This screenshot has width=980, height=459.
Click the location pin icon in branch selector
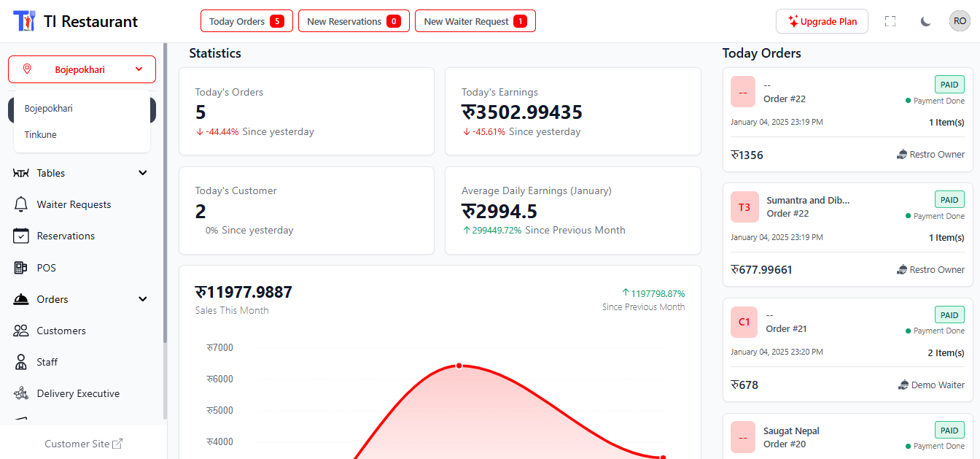tap(27, 69)
